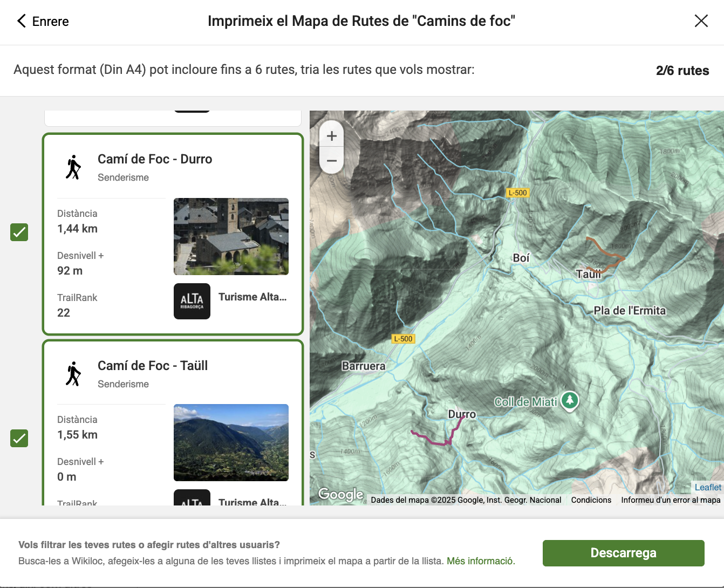Uncheck the Camí de Foc - Durro route

19,232
